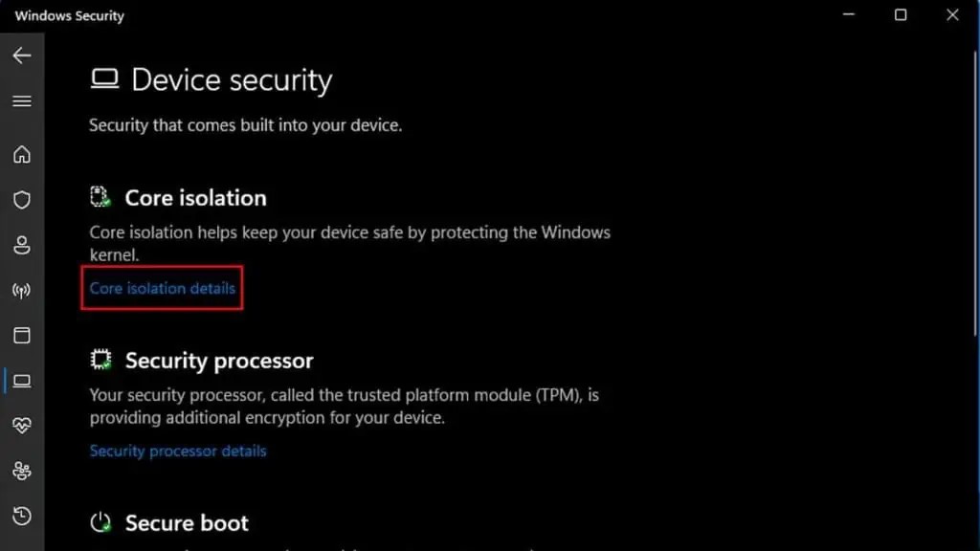Screen dimensions: 980x551
Task: Click the Security processor chip icon
Action: (x=100, y=360)
